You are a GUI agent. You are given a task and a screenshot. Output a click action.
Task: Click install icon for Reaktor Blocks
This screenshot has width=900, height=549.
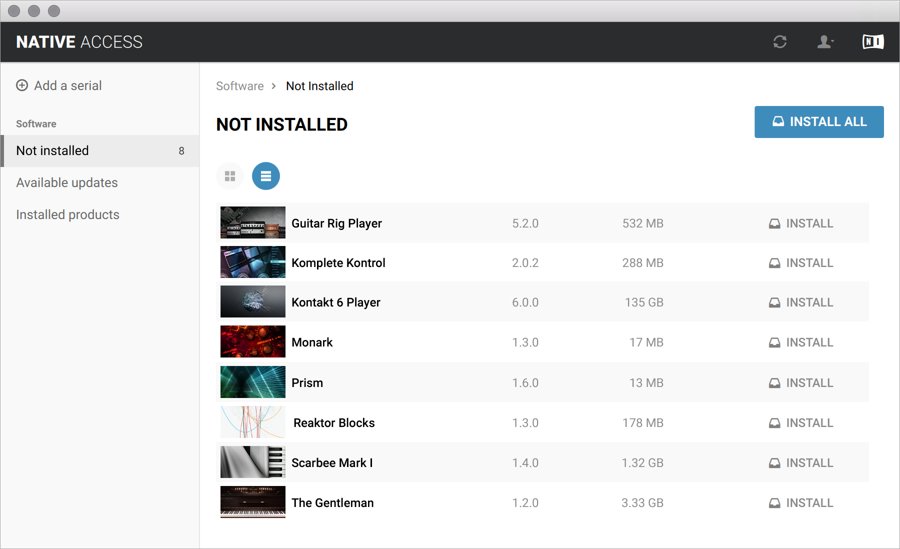[774, 423]
